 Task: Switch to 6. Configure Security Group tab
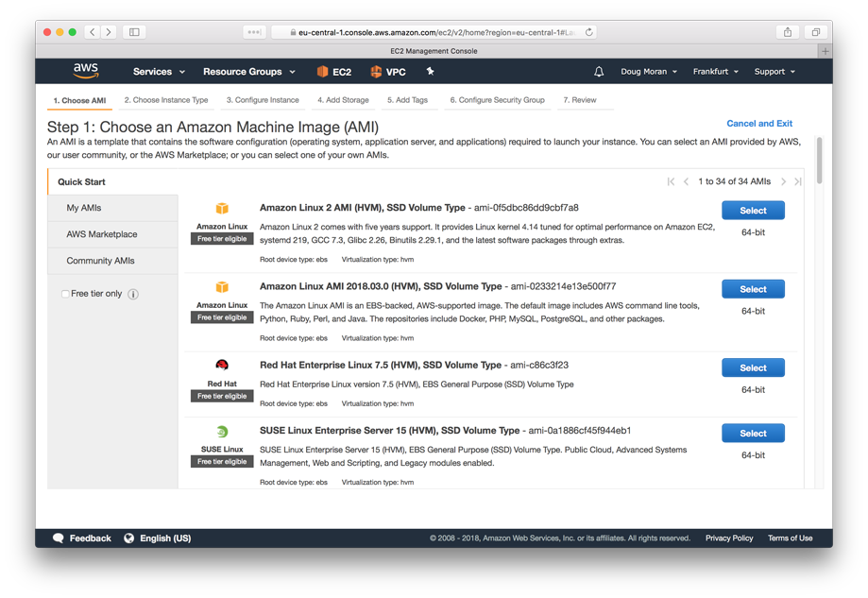[x=497, y=100]
